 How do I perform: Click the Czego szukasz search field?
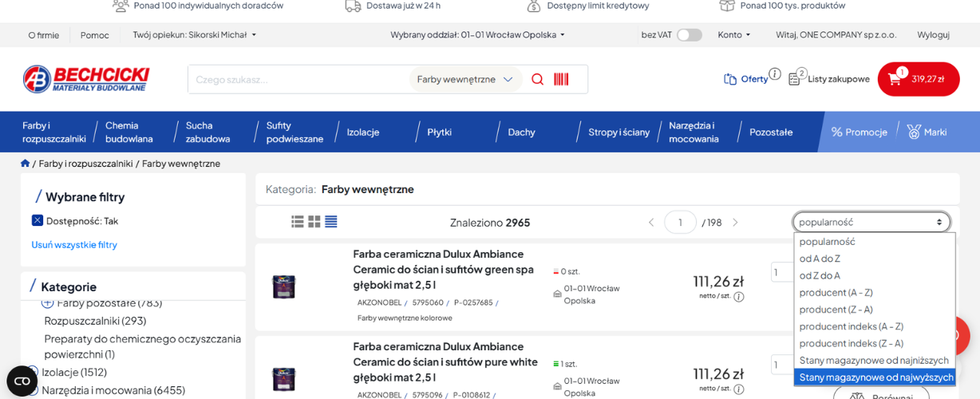(x=299, y=79)
